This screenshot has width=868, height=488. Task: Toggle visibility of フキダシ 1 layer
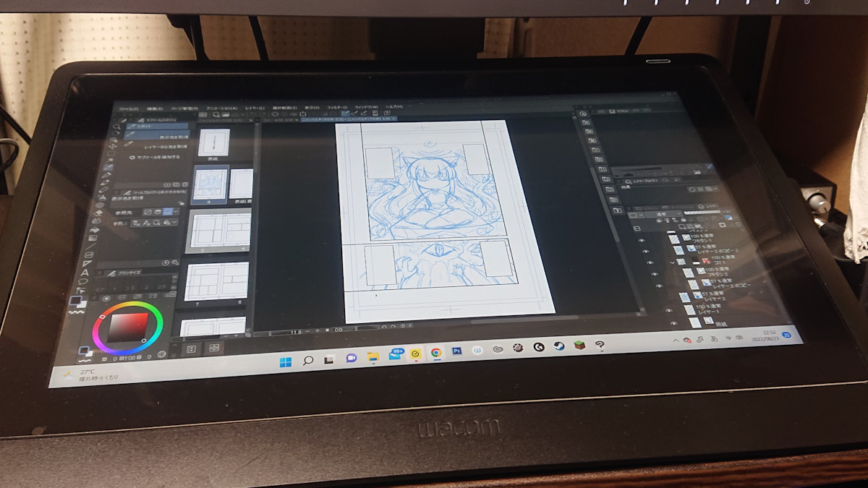642,240
